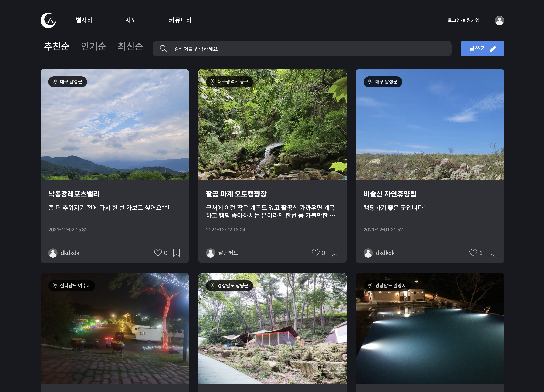544x392 pixels.
Task: Like the 낙동강레포츠밸리 post with heart
Action: 158,253
